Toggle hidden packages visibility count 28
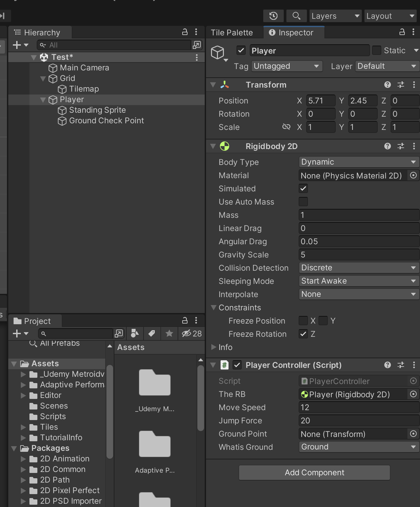This screenshot has width=420, height=507. (x=191, y=333)
